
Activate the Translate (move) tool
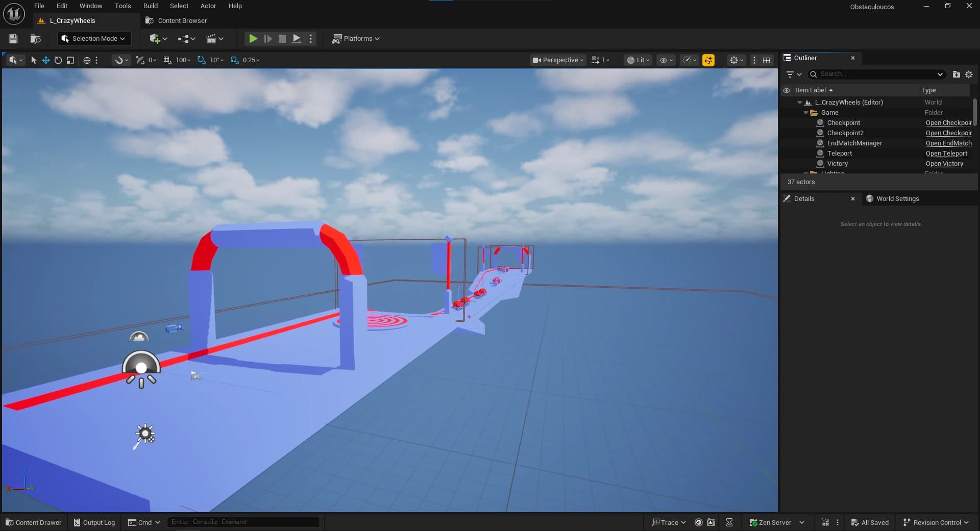(46, 60)
